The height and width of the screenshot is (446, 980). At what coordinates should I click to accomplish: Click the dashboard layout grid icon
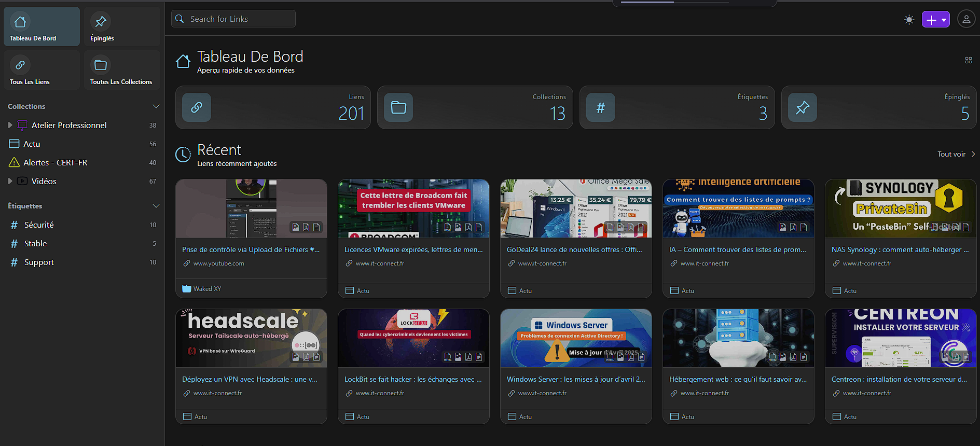[x=968, y=60]
